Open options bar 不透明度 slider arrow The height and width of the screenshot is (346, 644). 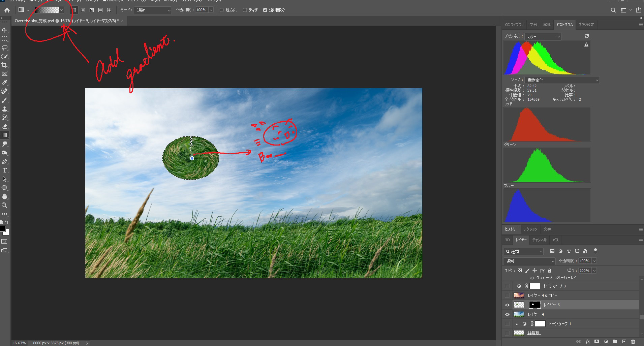(211, 10)
